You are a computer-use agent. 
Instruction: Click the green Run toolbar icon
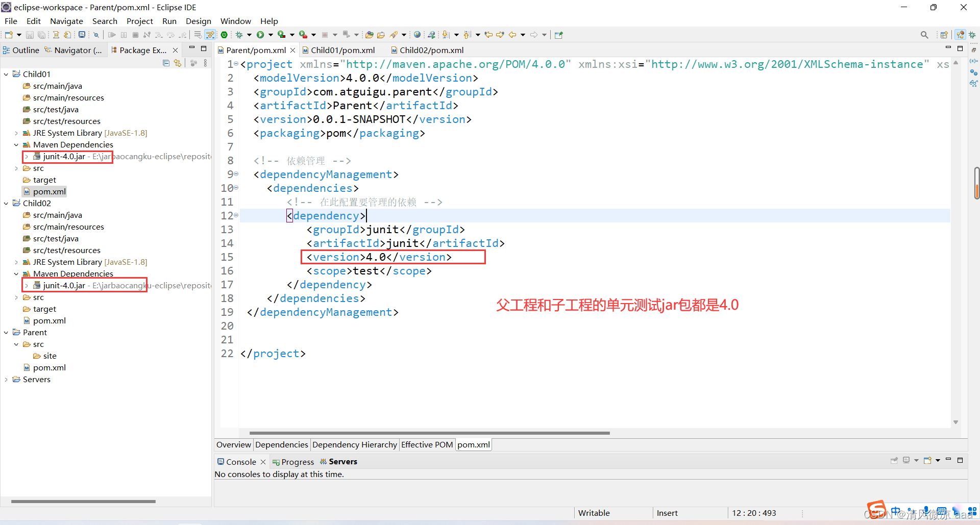click(260, 35)
